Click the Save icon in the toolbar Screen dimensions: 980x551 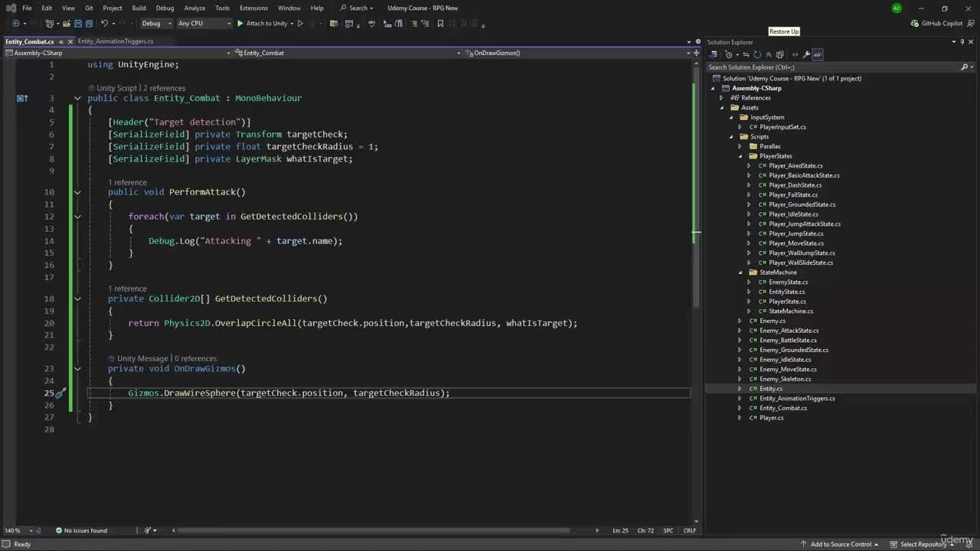click(x=77, y=24)
